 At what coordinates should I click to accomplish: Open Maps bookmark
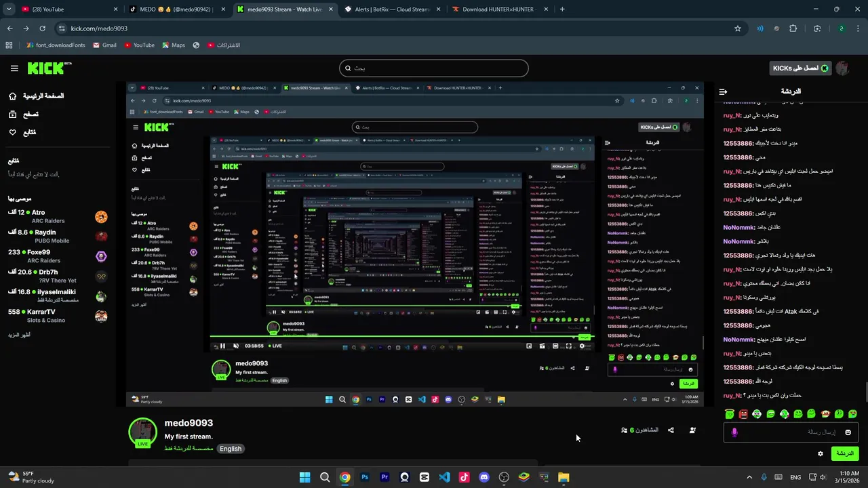tap(174, 45)
